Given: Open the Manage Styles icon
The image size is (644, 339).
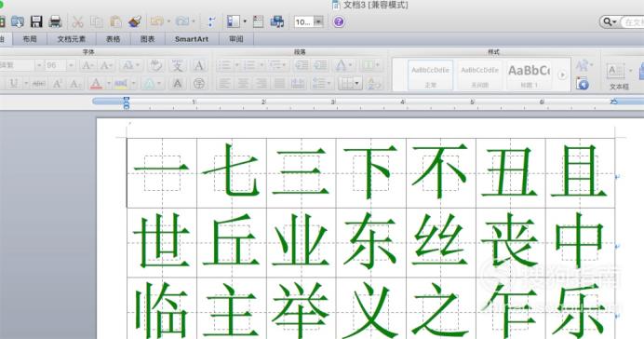Looking at the screenshot, I should click(582, 84).
